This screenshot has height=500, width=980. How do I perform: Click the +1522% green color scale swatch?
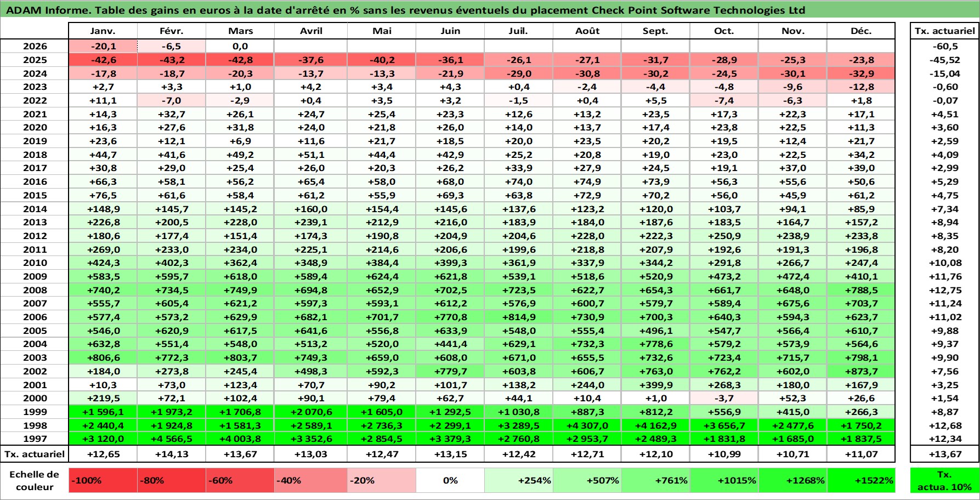coord(861,480)
